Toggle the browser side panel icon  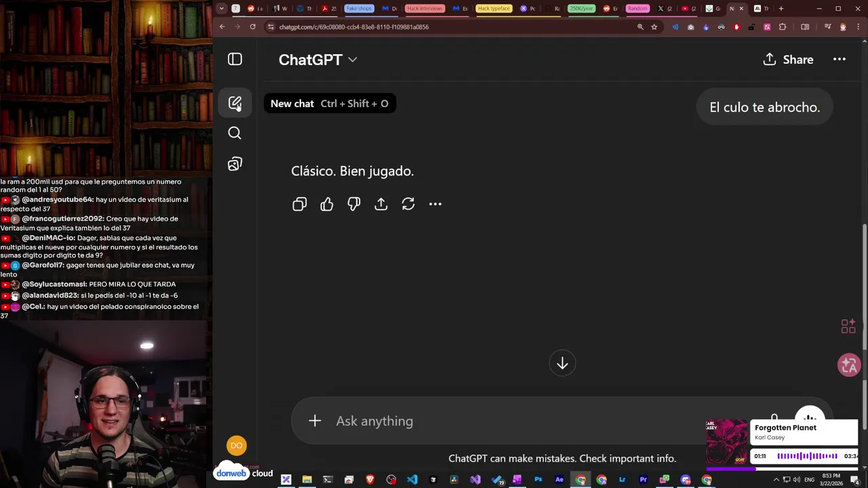805,27
